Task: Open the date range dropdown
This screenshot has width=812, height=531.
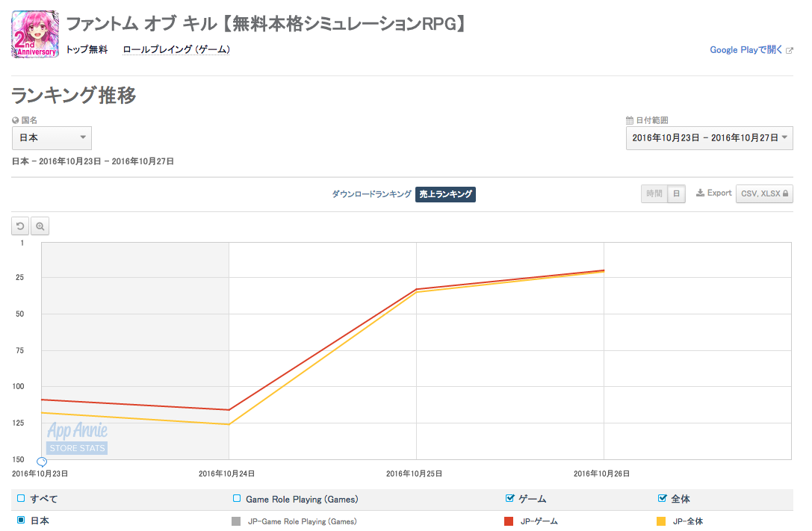Action: 709,138
